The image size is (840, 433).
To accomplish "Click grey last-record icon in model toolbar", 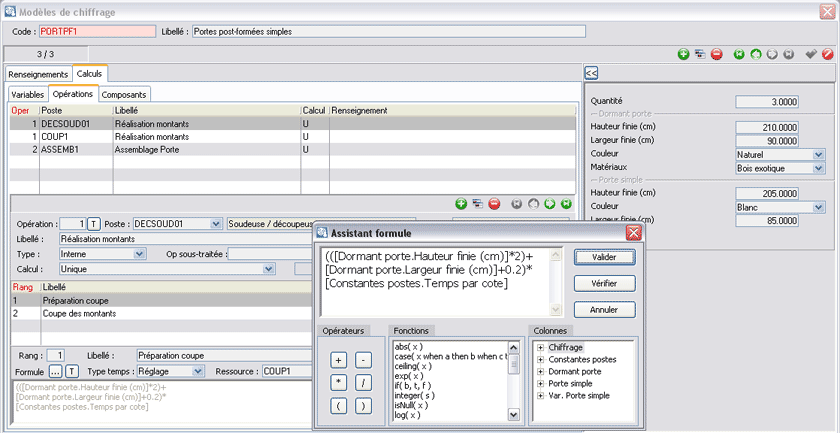I will click(789, 54).
